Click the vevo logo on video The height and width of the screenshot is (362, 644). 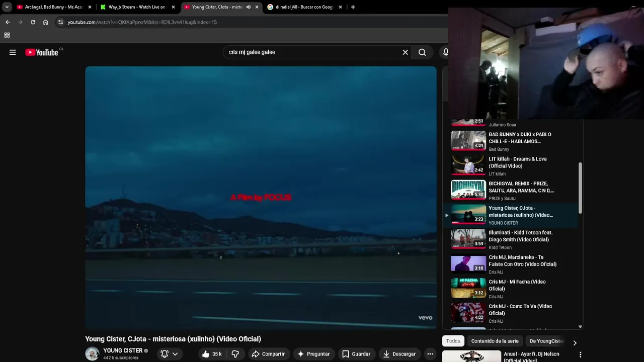[425, 317]
